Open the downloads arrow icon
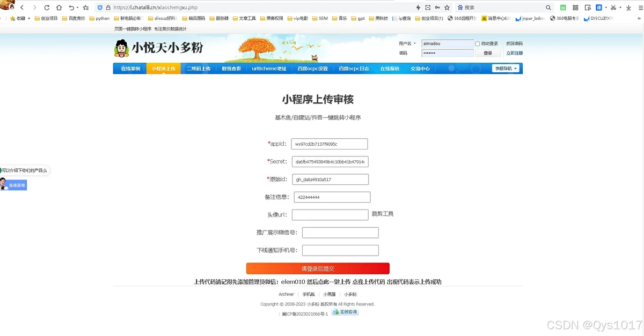Image resolution: width=644 pixels, height=336 pixels. coord(628,8)
